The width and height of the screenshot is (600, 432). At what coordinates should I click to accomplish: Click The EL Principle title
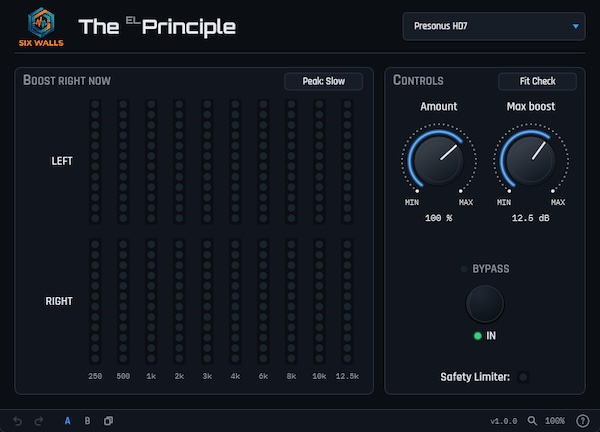click(x=157, y=27)
